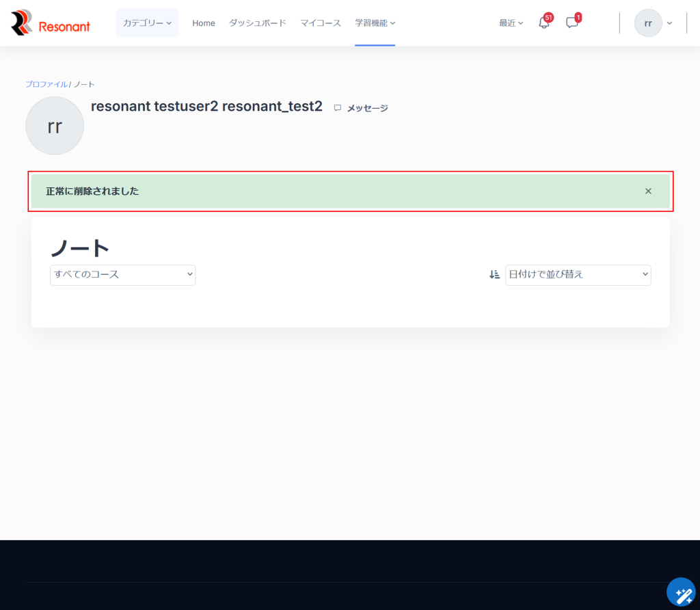Expand the 学習機能 menu

click(x=375, y=23)
